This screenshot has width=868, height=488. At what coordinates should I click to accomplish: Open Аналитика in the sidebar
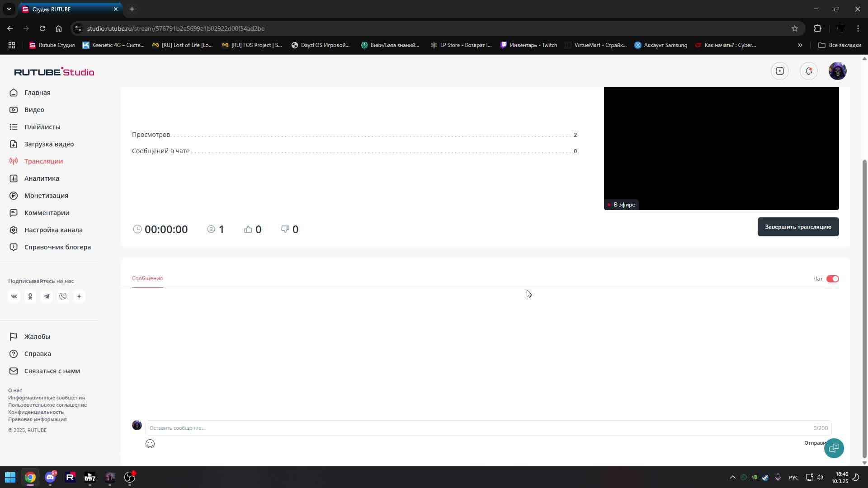coord(42,178)
